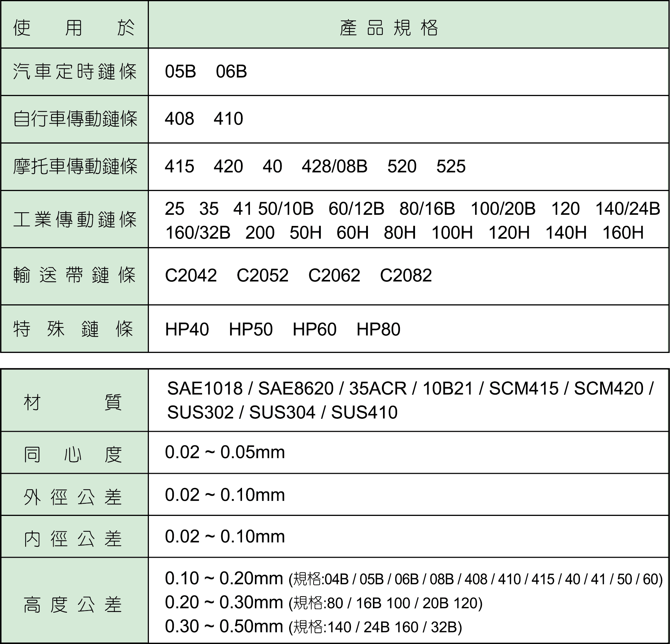Click the 100H industrial chain spec

452,232
